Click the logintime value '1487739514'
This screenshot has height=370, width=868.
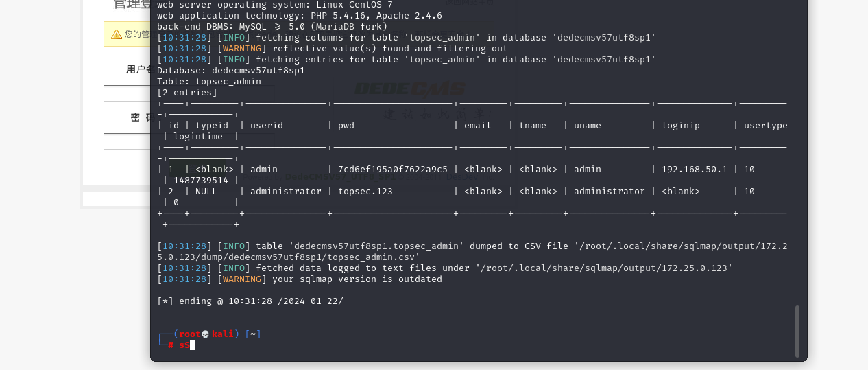pyautogui.click(x=201, y=181)
